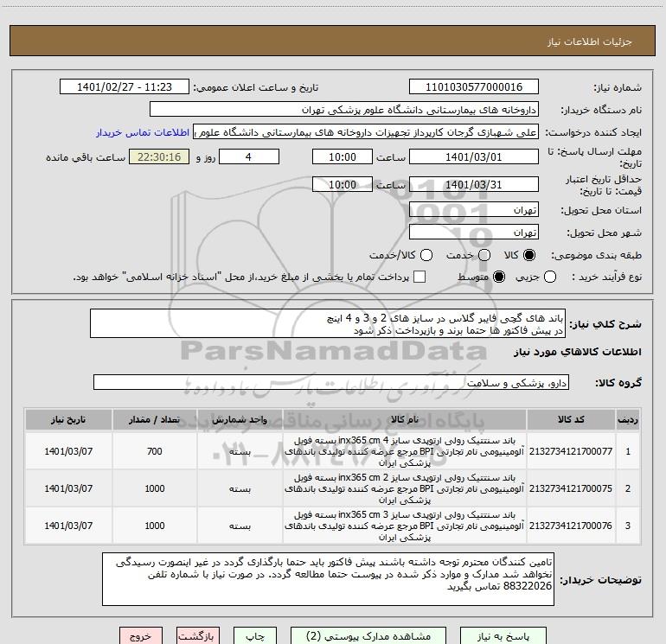Click the remaining time field 22:30:16
This screenshot has width=666, height=644.
coord(159,156)
